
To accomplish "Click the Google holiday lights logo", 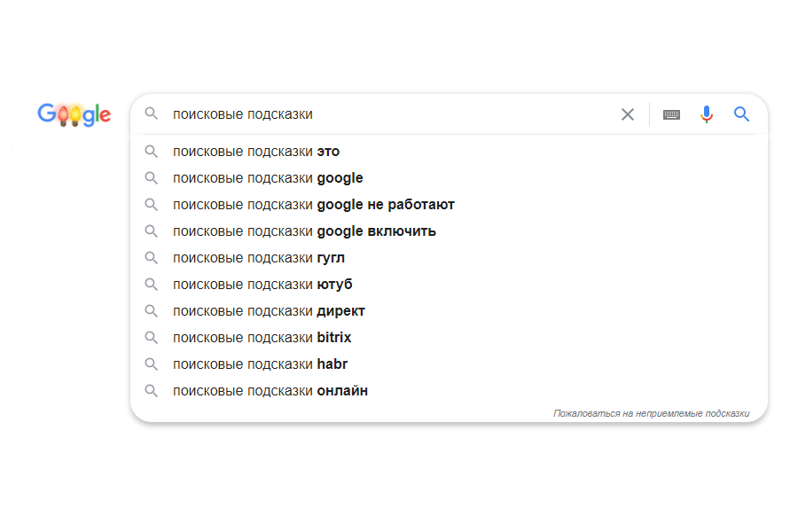I will (x=74, y=114).
